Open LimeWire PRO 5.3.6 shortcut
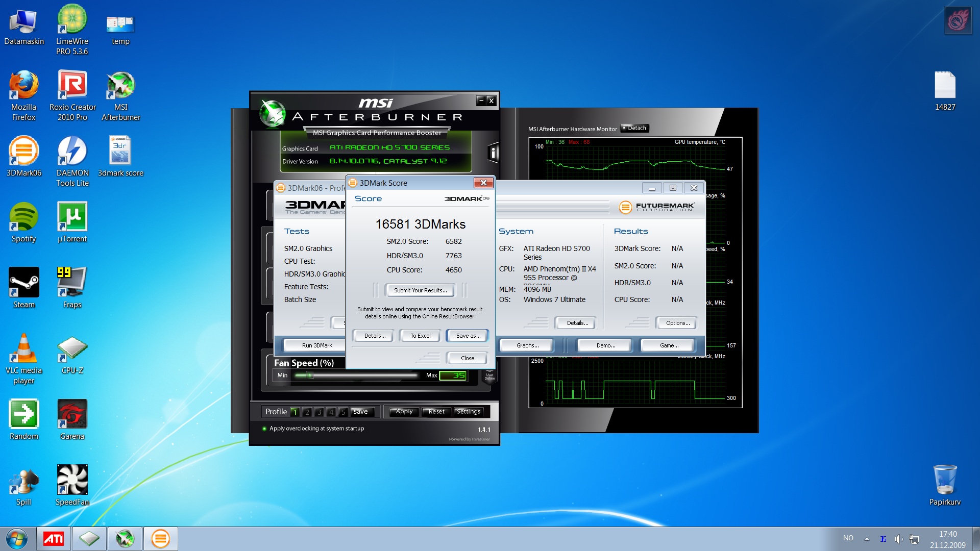 (x=72, y=30)
